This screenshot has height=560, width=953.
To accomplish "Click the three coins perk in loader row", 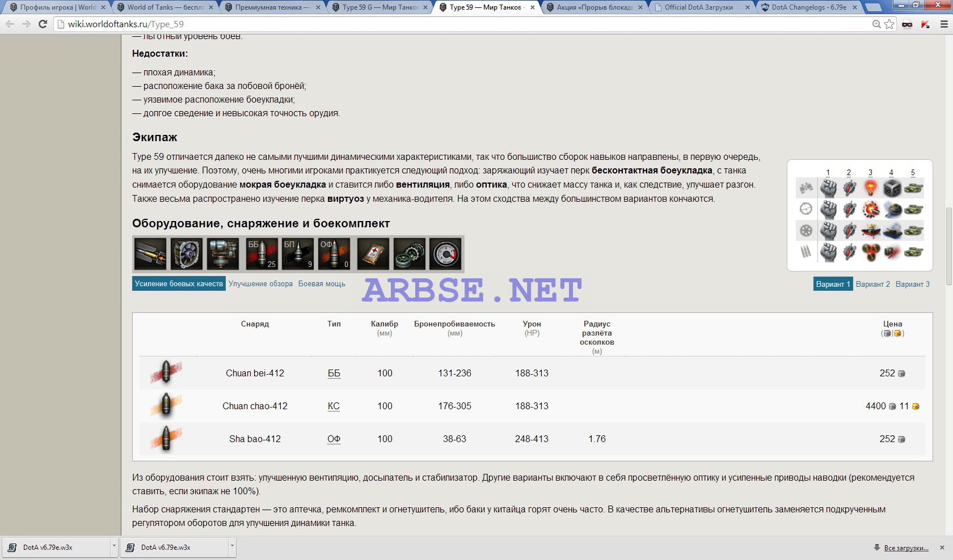I will coord(871,252).
